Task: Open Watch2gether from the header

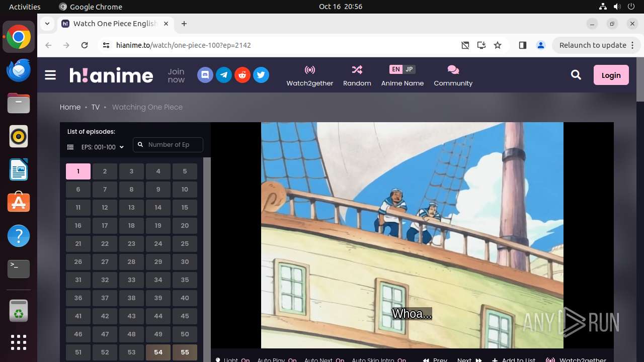Action: tap(310, 75)
